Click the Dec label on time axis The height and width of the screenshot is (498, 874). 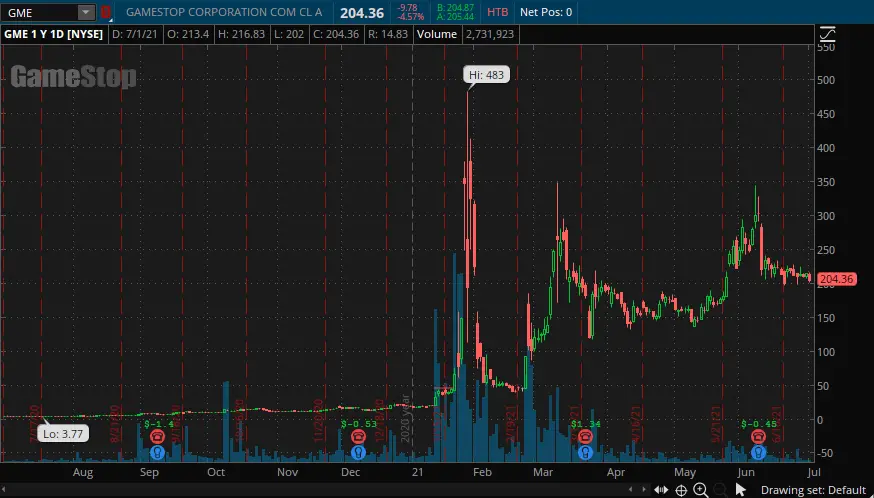(351, 472)
